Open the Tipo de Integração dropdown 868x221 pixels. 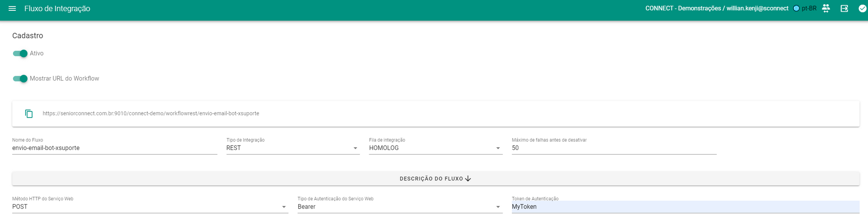point(293,148)
